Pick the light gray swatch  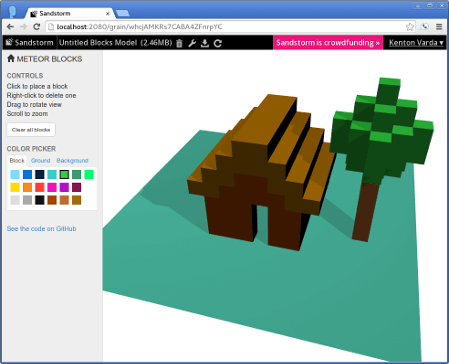15,200
